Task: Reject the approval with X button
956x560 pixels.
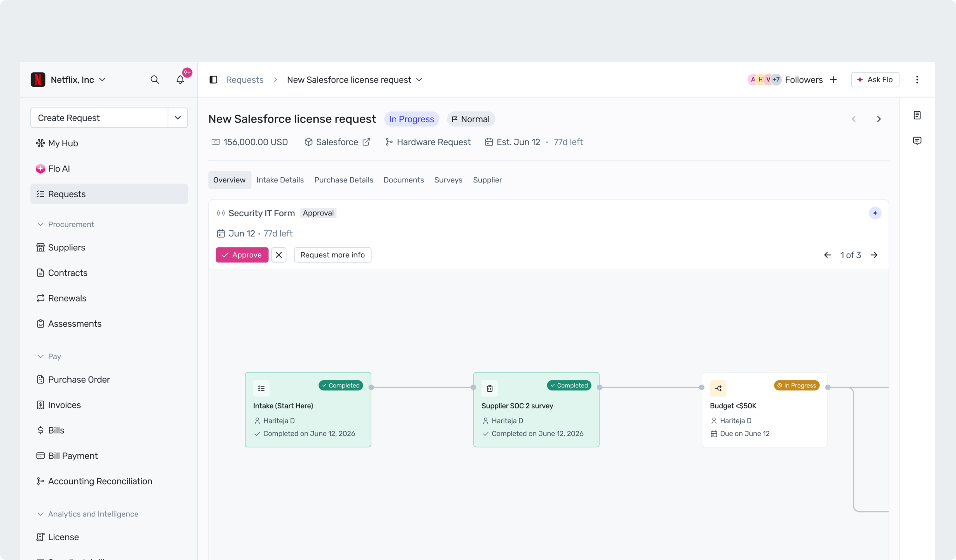Action: 279,255
